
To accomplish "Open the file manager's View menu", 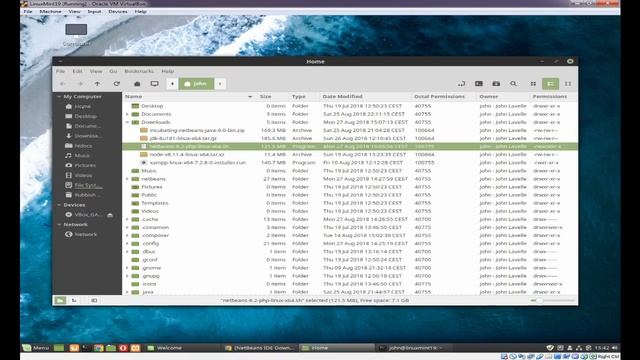I will [96, 71].
